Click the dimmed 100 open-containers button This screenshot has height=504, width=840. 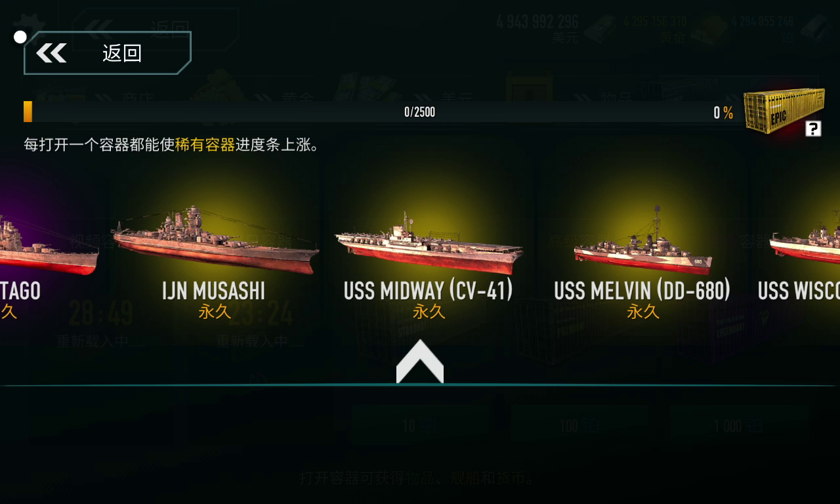pos(579,427)
